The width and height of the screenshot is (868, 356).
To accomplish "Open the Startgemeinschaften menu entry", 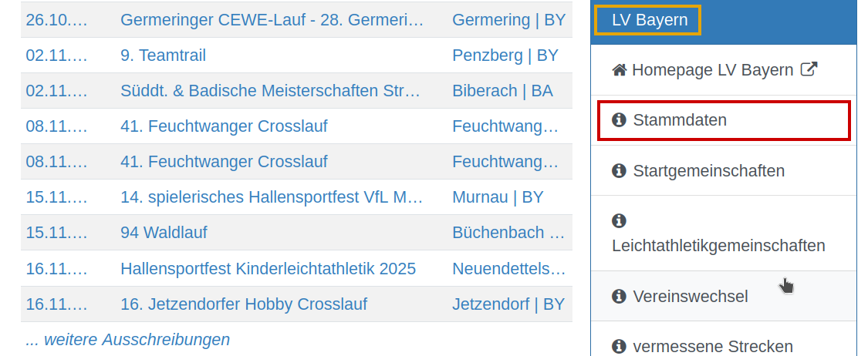I will [x=708, y=170].
